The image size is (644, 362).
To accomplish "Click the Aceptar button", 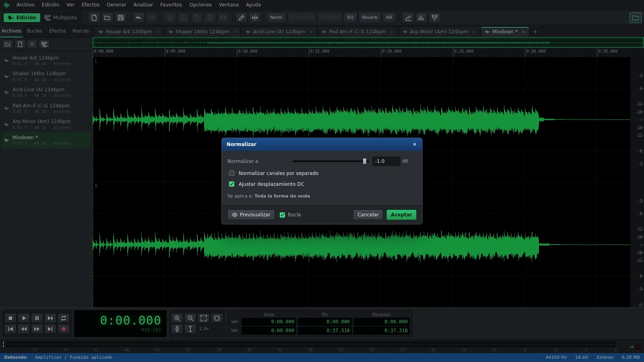I will [401, 215].
